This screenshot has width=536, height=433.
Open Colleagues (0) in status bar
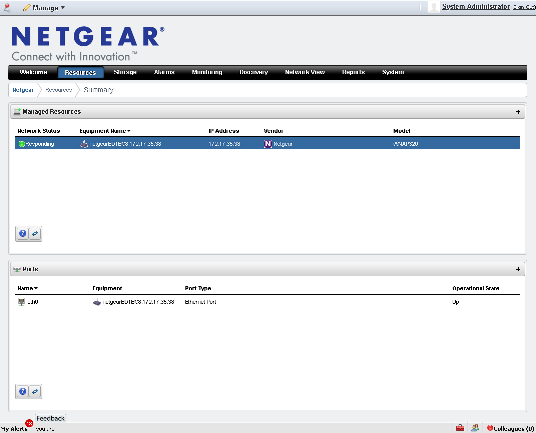tap(511, 428)
